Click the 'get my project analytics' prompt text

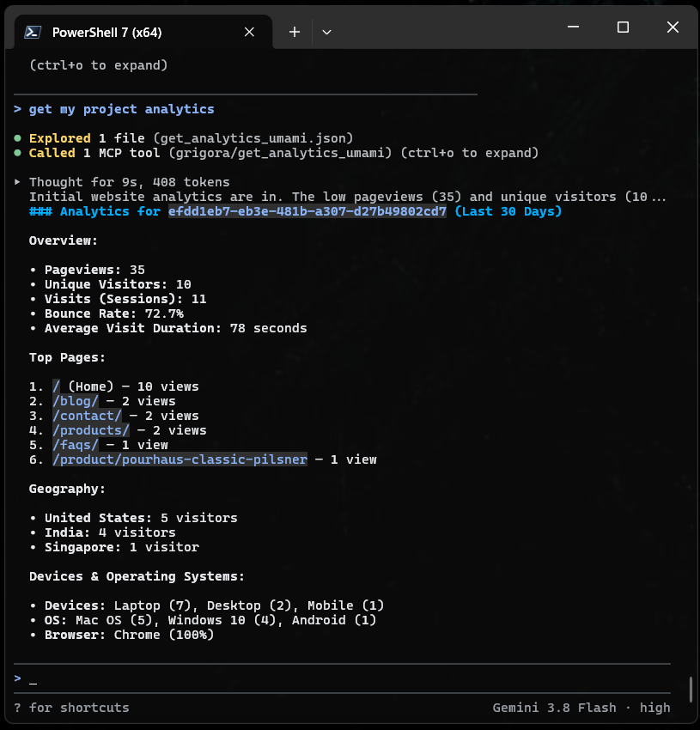coord(122,109)
